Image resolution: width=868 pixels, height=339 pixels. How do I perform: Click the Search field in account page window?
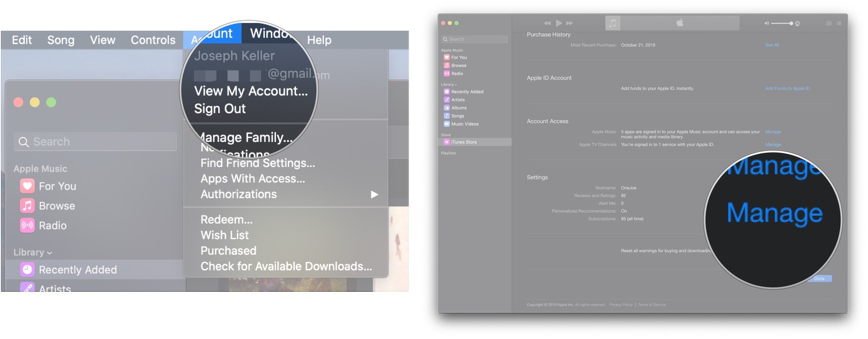[x=475, y=39]
